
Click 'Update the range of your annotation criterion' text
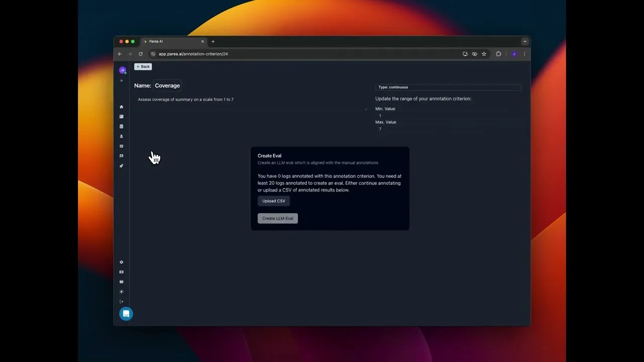tap(423, 99)
